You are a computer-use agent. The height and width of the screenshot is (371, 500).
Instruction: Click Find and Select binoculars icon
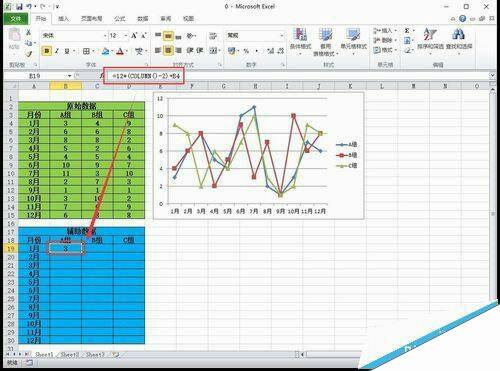coord(459,34)
